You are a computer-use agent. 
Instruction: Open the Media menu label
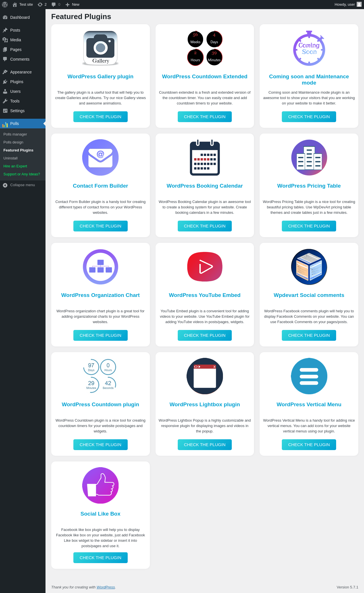click(x=16, y=40)
